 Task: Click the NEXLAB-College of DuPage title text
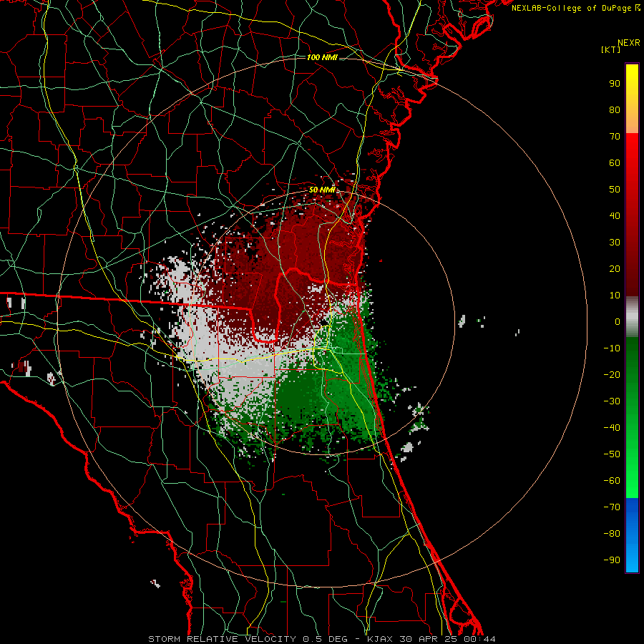571,8
